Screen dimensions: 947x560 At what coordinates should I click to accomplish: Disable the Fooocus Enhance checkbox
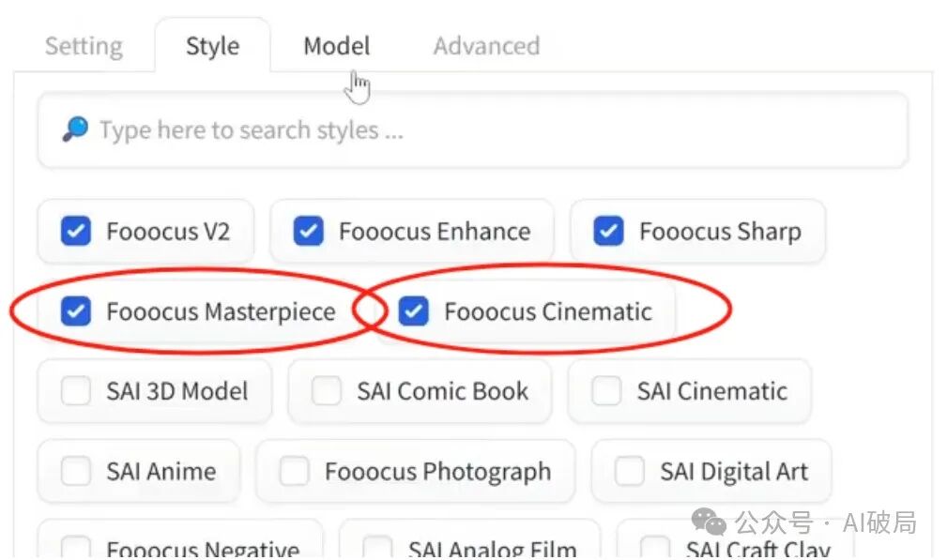coord(309,231)
